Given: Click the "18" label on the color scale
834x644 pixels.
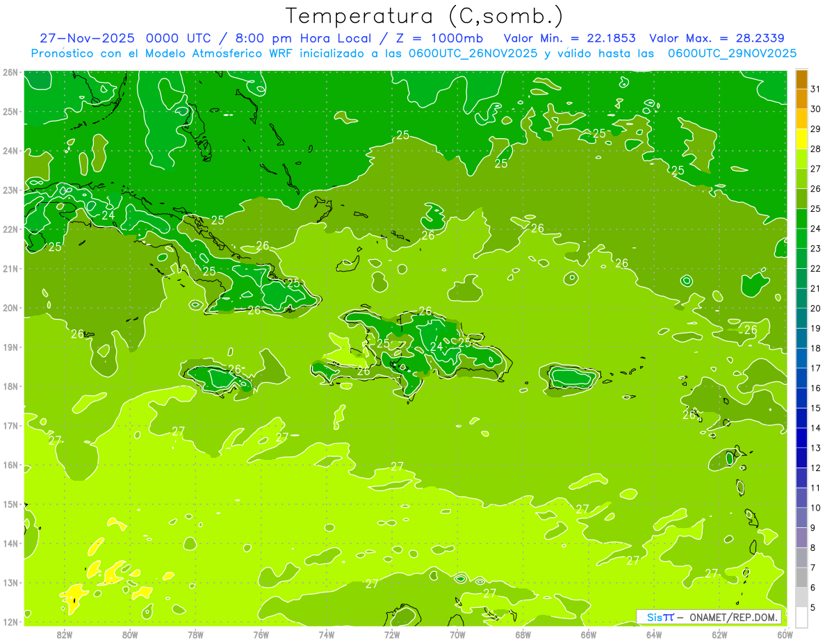Looking at the screenshot, I should [x=816, y=348].
